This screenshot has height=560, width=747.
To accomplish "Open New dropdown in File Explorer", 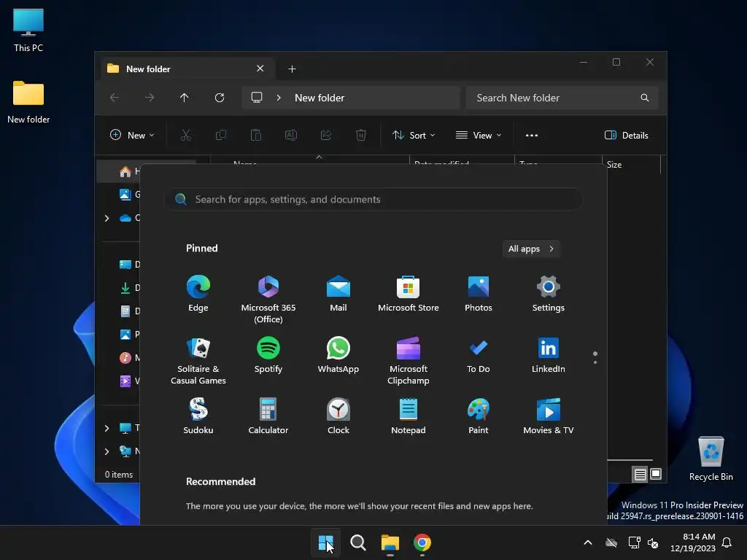I will (x=132, y=135).
